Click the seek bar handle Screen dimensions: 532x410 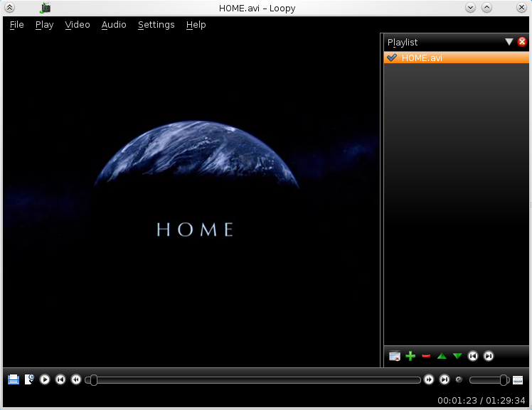click(x=94, y=380)
